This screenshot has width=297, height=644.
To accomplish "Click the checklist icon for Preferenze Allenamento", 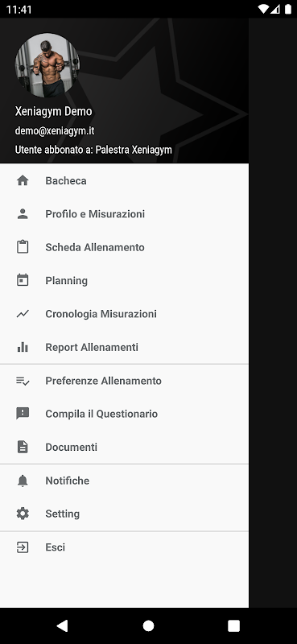I will click(x=23, y=381).
